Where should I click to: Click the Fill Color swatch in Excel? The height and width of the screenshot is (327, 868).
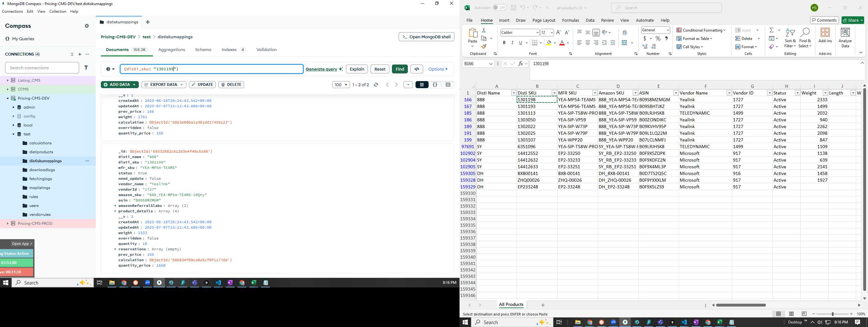549,43
